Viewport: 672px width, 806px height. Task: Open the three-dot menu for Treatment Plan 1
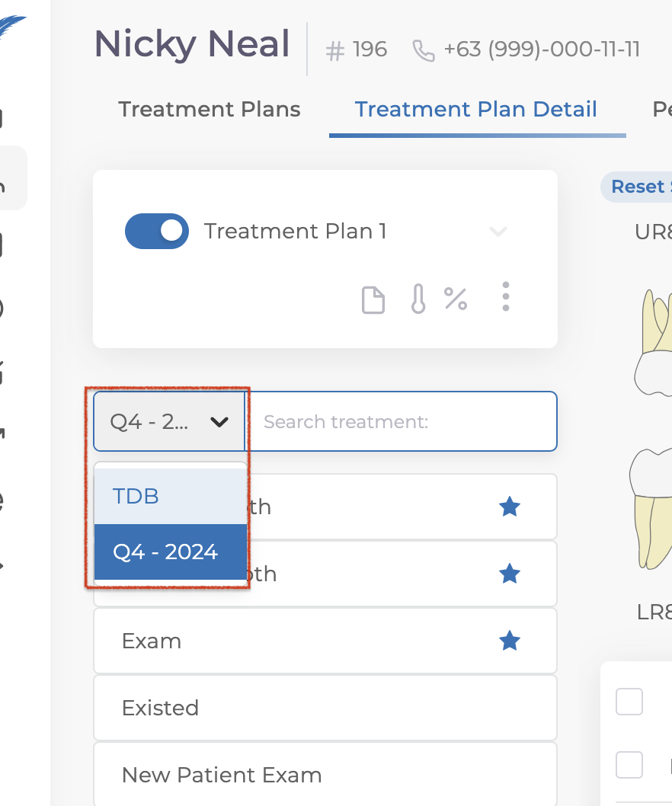point(506,296)
